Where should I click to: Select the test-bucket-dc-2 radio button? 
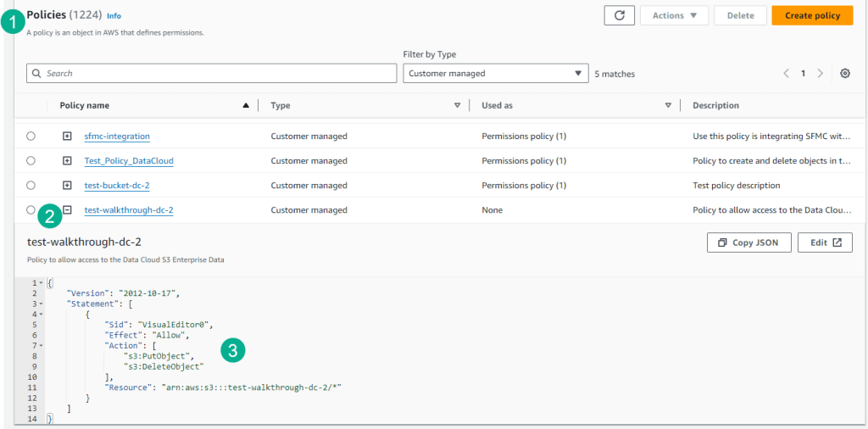31,186
